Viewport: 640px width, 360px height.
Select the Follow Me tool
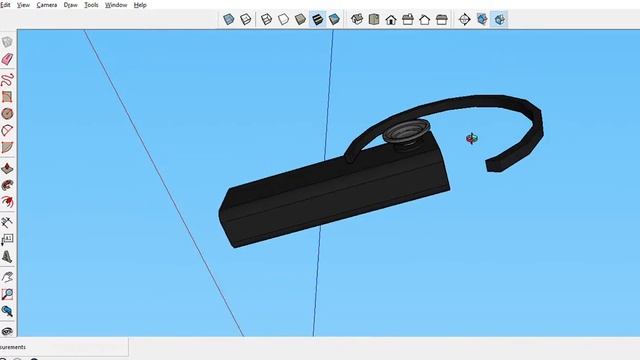tap(7, 185)
